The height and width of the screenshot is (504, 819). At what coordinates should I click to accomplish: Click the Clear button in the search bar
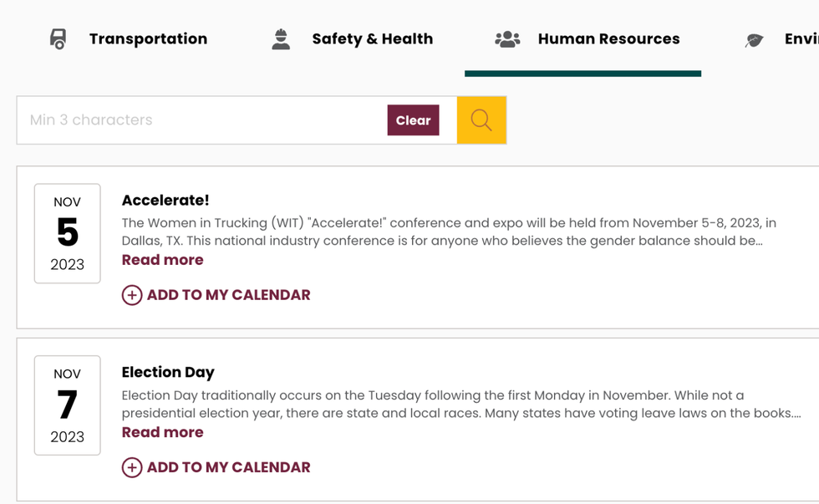[x=413, y=120]
